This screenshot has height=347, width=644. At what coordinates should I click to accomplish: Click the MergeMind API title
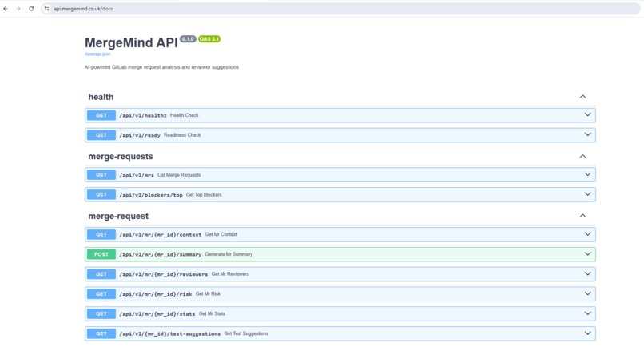click(x=131, y=42)
